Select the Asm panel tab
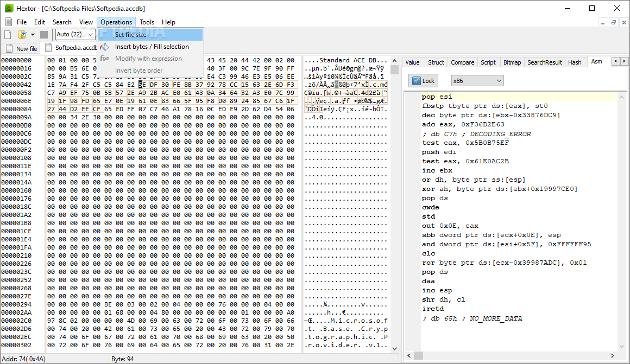Image resolution: width=630 pixels, height=364 pixels. pos(597,61)
